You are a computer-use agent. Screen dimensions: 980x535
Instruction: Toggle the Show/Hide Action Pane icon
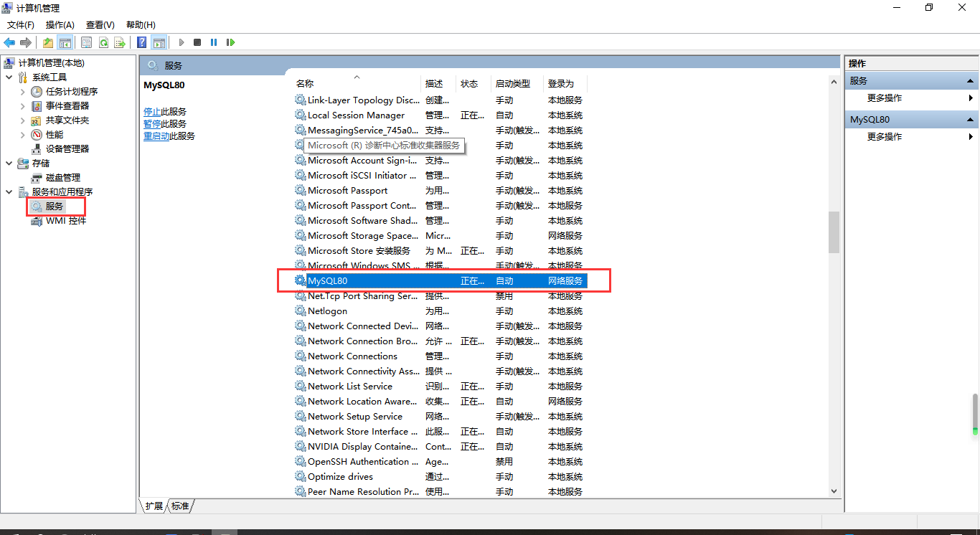[x=159, y=42]
